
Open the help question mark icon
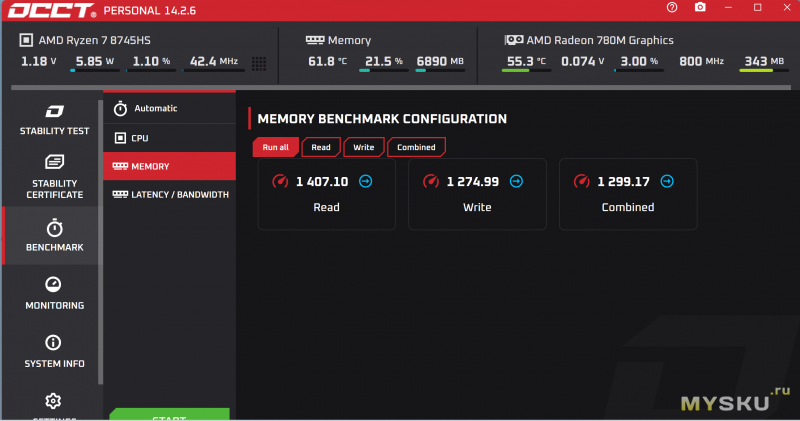[672, 7]
